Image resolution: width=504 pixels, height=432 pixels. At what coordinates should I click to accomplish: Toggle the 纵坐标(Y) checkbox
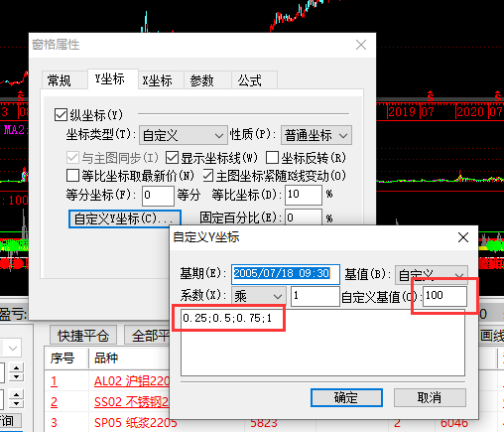tap(61, 115)
